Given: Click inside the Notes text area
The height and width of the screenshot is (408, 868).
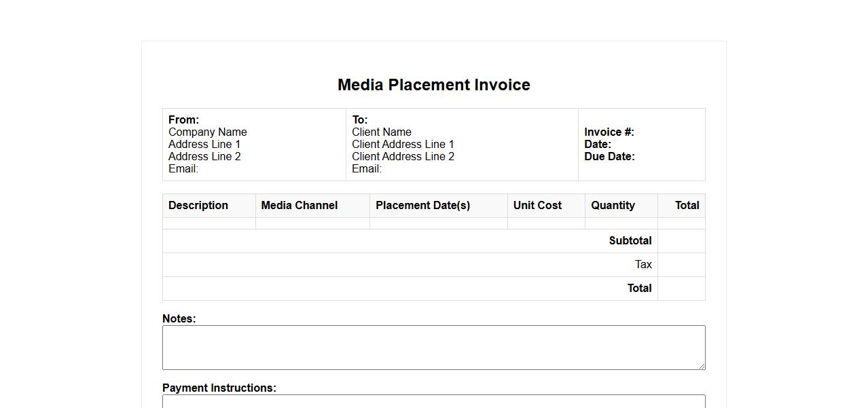Looking at the screenshot, I should pyautogui.click(x=433, y=347).
